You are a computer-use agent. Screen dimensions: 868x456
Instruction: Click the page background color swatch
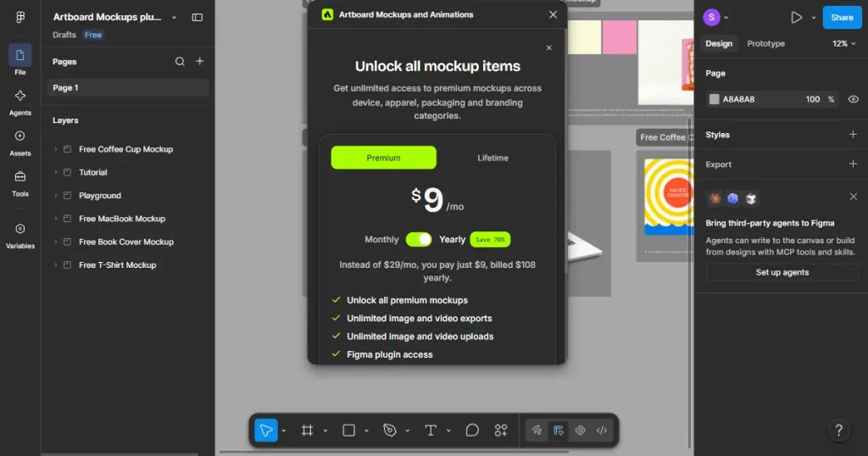pyautogui.click(x=714, y=99)
